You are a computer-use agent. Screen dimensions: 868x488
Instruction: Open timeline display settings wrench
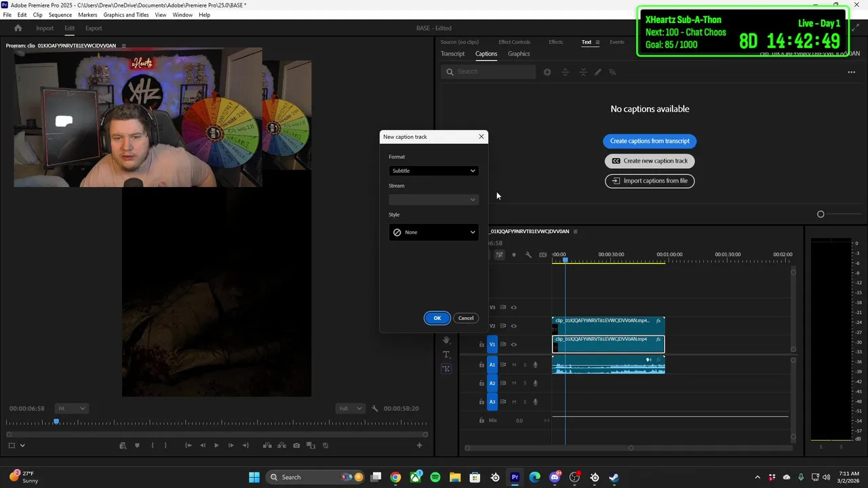(x=528, y=255)
